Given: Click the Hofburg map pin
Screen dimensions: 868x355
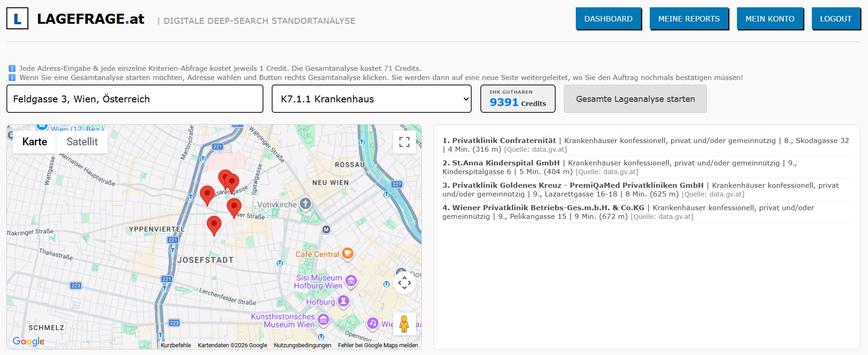Looking at the screenshot, I should pos(343,301).
